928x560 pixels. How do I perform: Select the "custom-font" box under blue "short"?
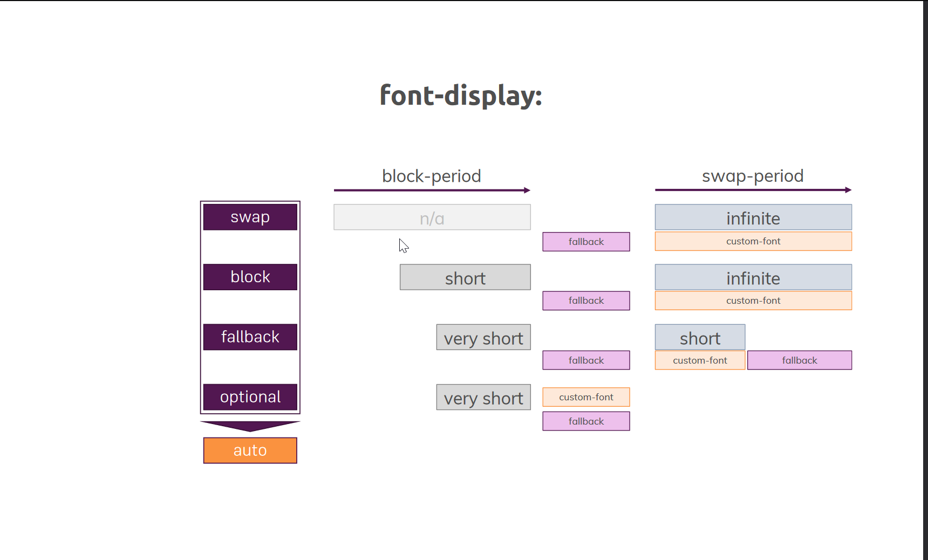point(700,360)
